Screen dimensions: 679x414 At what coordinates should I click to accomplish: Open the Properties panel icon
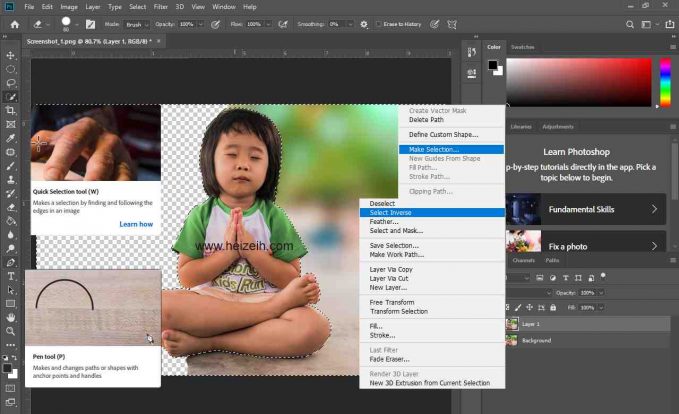tap(472, 74)
